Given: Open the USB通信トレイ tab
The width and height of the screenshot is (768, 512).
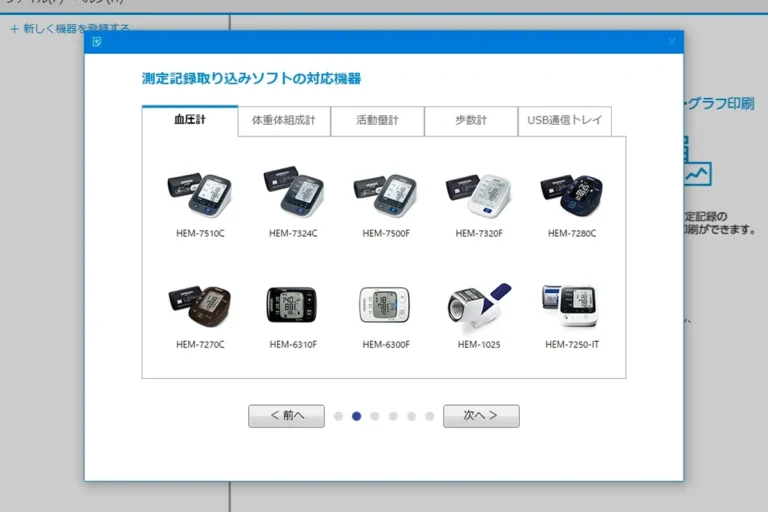Looking at the screenshot, I should 564,121.
